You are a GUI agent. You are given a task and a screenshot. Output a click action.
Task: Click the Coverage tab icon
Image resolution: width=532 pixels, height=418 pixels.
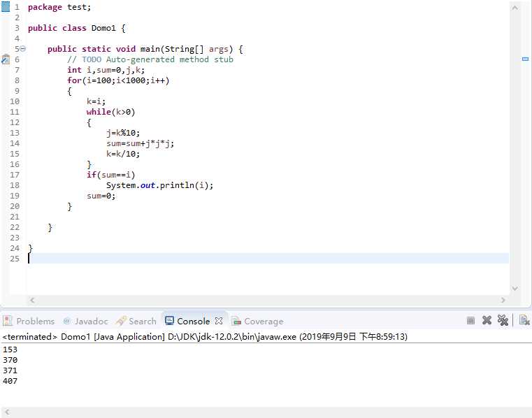click(236, 321)
